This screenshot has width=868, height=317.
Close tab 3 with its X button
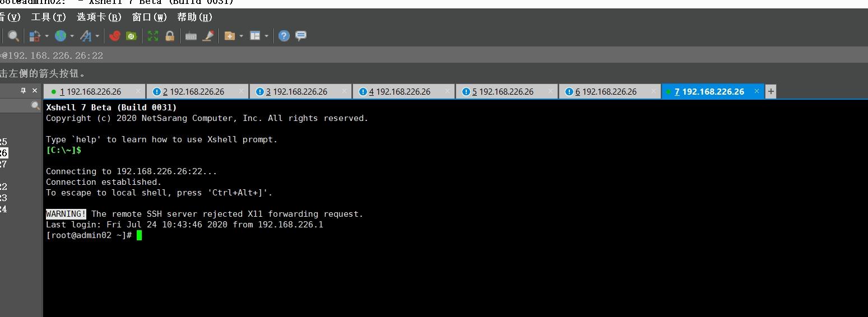(x=344, y=91)
